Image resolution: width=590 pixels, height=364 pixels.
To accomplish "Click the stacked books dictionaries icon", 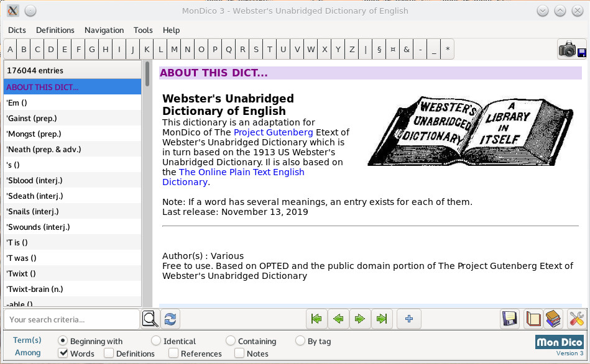I will tap(553, 319).
